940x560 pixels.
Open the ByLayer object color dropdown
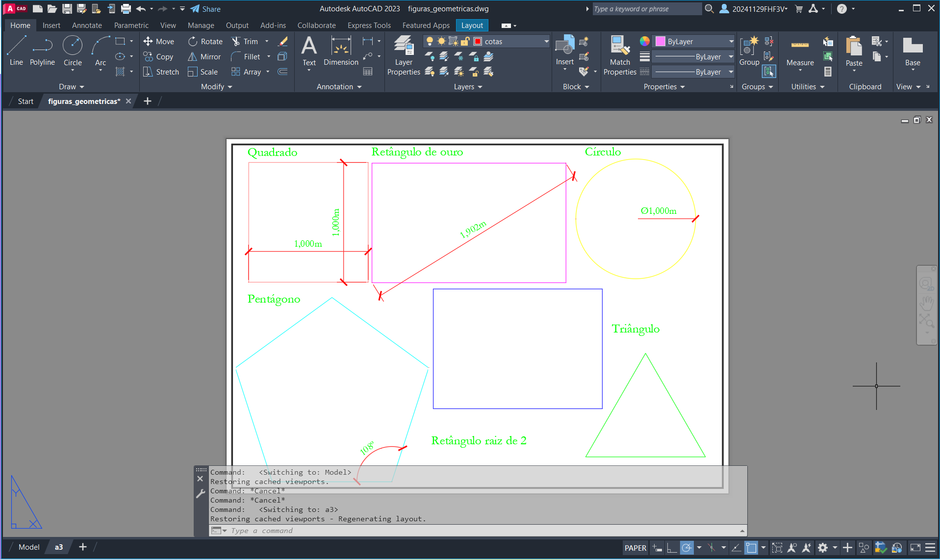[x=731, y=42]
